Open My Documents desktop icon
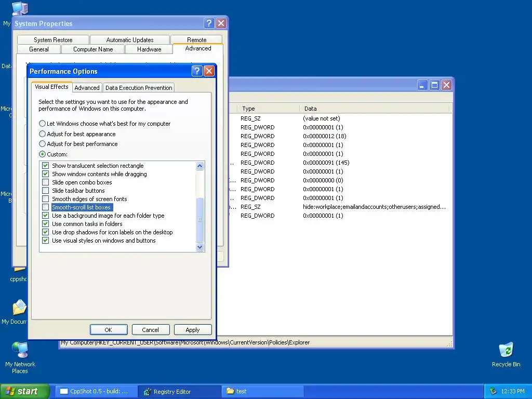The image size is (532, 399). coord(14,312)
